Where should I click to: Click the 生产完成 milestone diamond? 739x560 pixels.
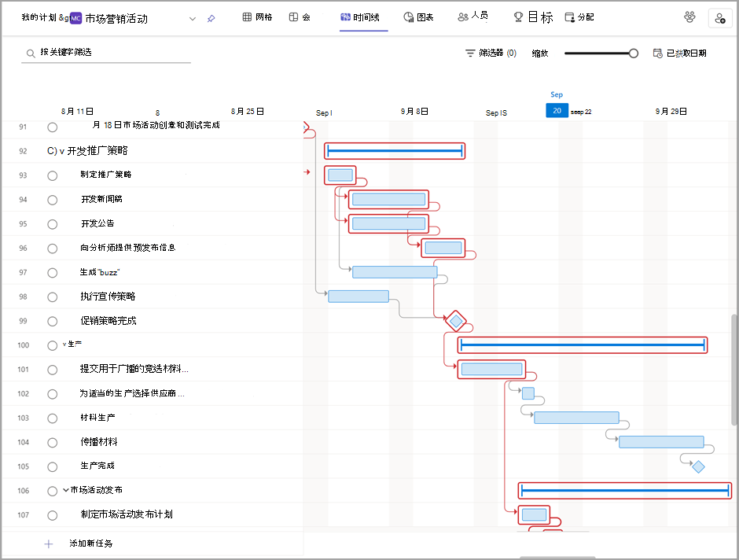tap(698, 466)
